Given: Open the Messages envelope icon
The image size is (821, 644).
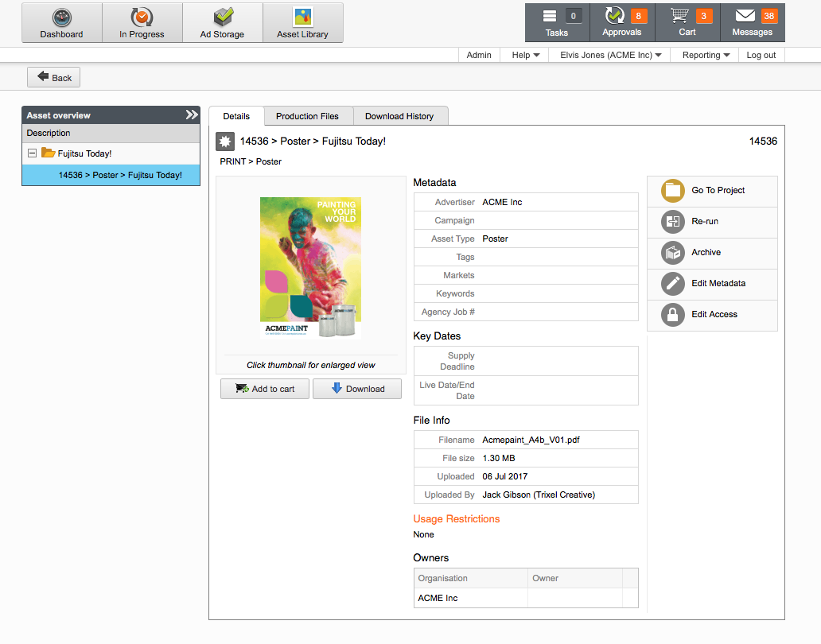Looking at the screenshot, I should tap(745, 16).
